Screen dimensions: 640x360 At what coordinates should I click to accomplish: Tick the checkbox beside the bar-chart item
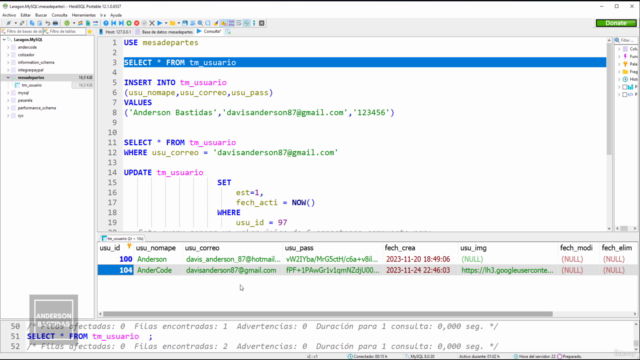[624, 87]
